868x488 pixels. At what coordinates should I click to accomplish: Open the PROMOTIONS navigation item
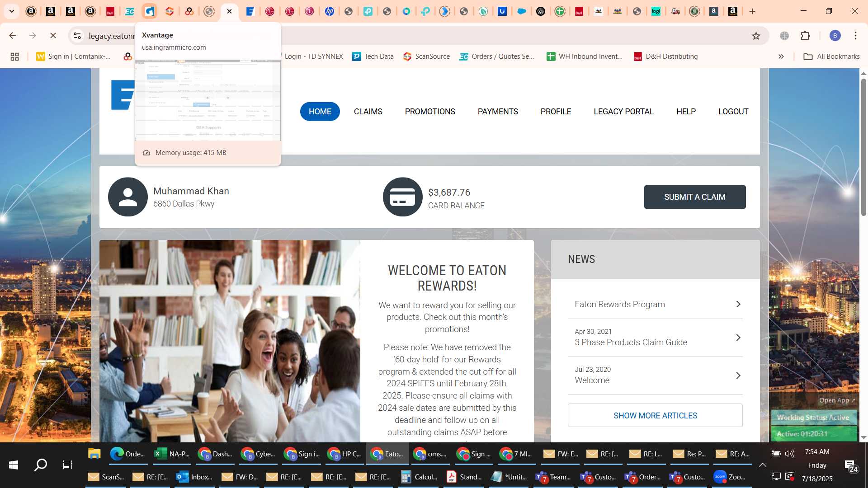tap(430, 112)
